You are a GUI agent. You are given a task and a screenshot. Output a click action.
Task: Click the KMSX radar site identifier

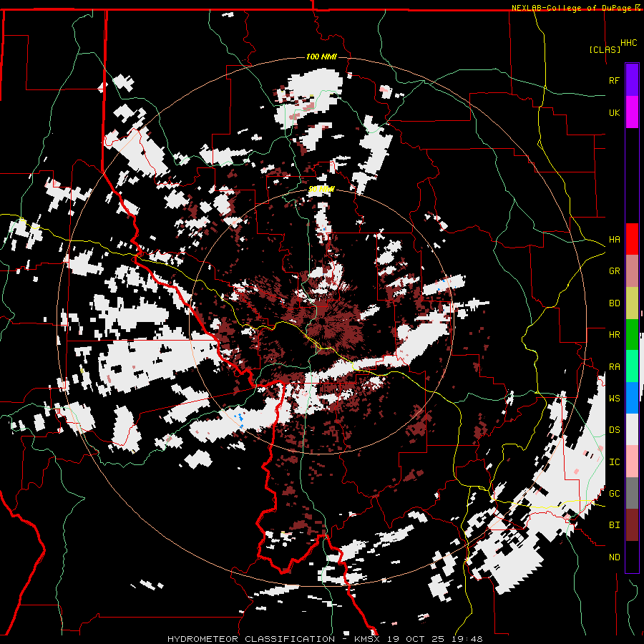click(368, 639)
